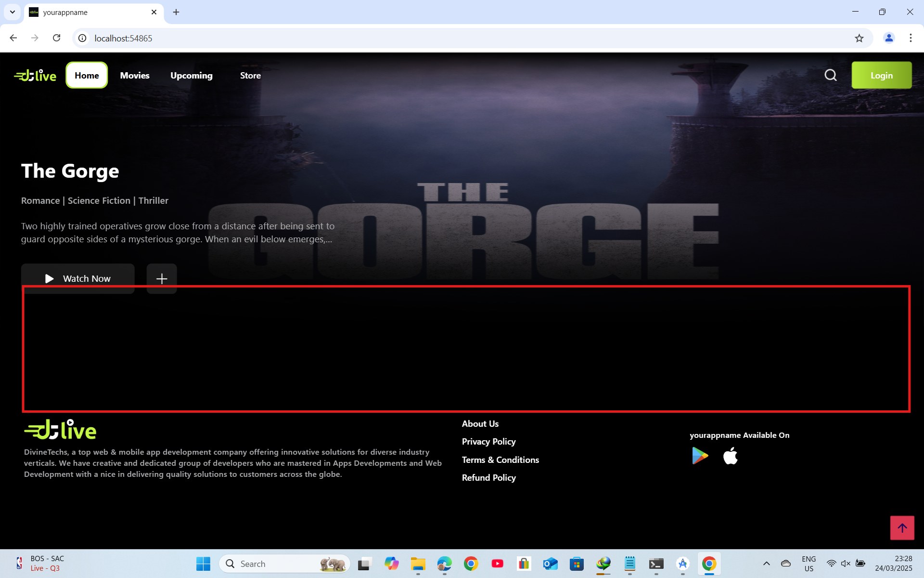Click the red scroll-to-top arrow button
This screenshot has height=578, width=924.
pyautogui.click(x=902, y=527)
